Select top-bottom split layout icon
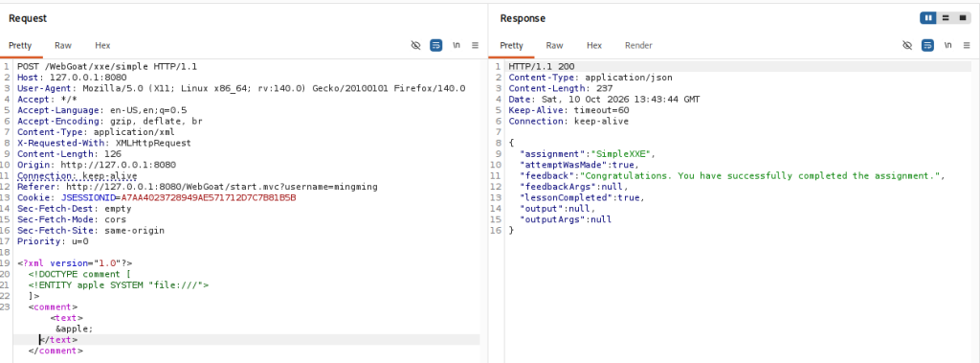 point(946,18)
